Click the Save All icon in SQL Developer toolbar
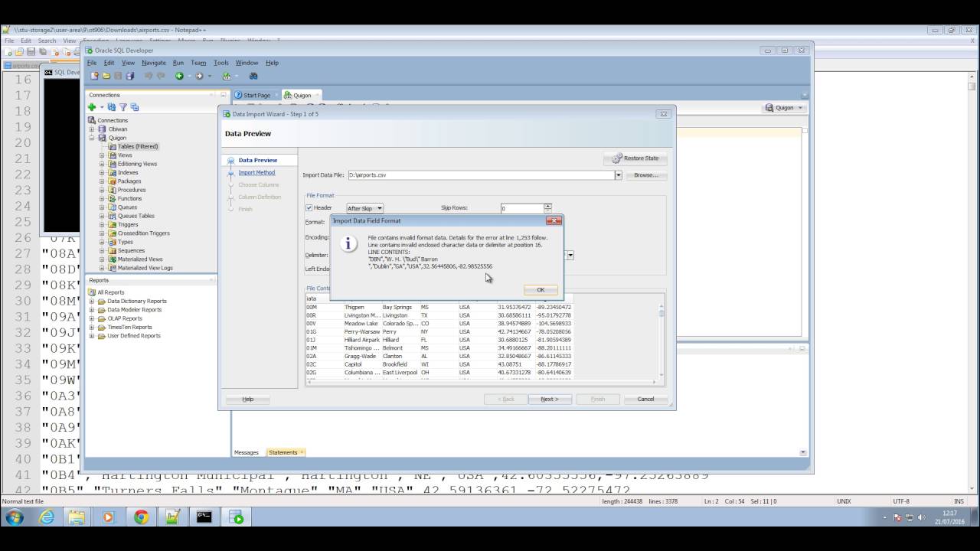This screenshot has width=980, height=551. pyautogui.click(x=130, y=76)
